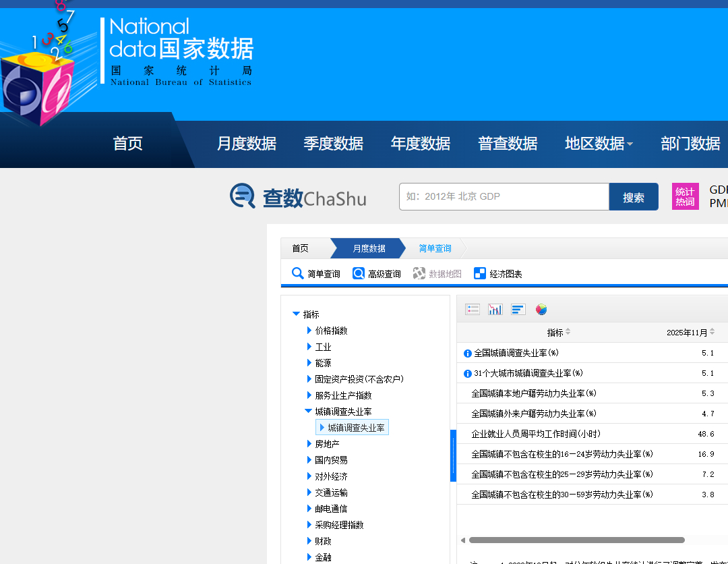Sort by the 2025年11月 column arrows
Image resolution: width=728 pixels, height=564 pixels.
[712, 332]
